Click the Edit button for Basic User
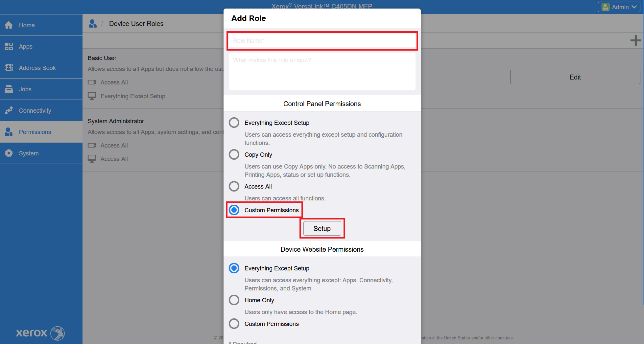Image resolution: width=644 pixels, height=344 pixels. (x=575, y=77)
